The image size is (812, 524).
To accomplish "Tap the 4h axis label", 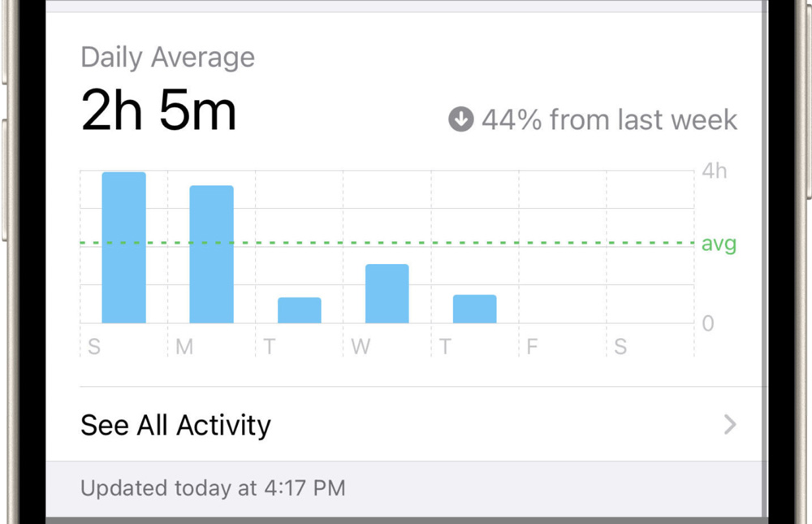I will point(715,171).
